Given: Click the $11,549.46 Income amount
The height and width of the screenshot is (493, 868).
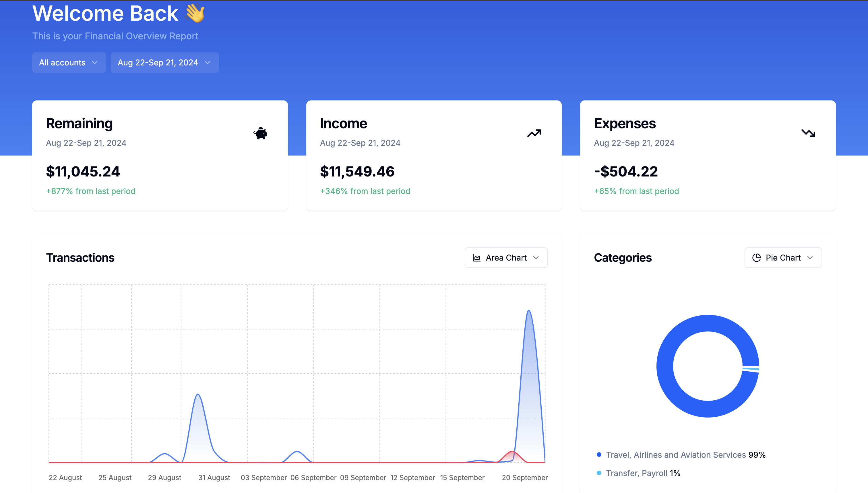Looking at the screenshot, I should pyautogui.click(x=357, y=172).
